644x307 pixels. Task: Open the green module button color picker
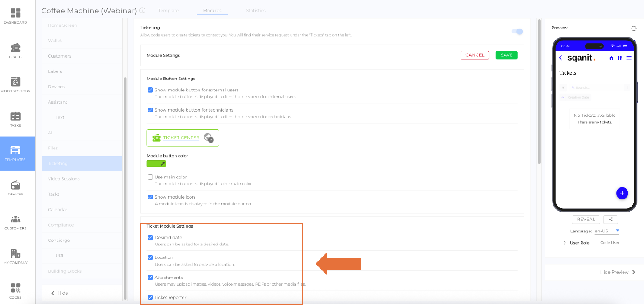(156, 164)
